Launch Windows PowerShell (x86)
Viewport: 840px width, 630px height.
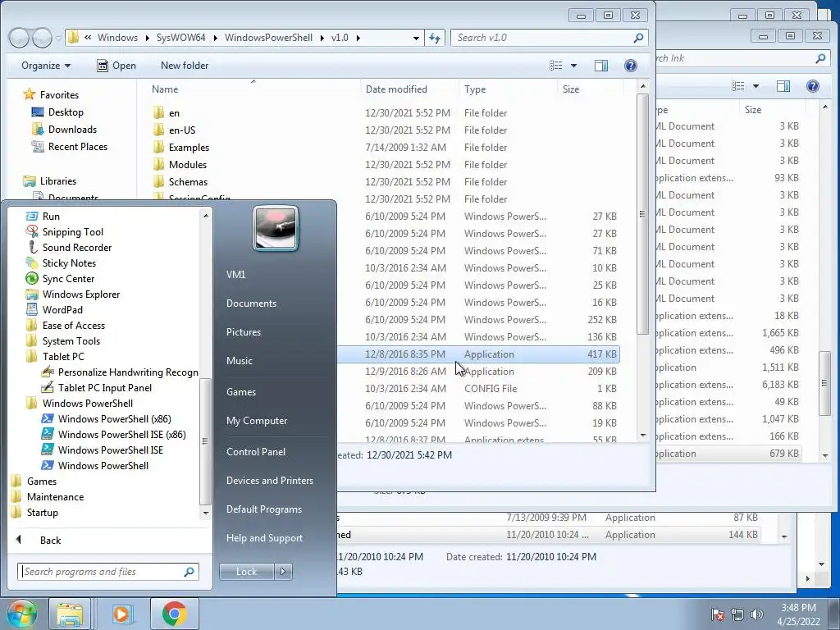[x=114, y=419]
